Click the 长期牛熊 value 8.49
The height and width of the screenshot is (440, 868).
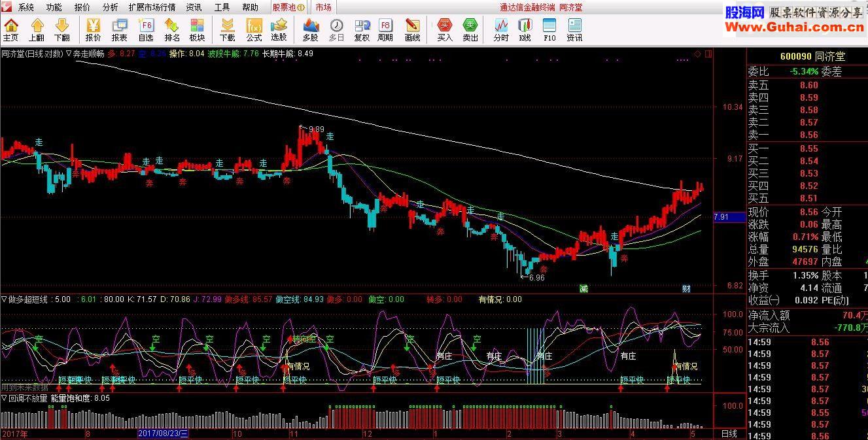click(x=305, y=54)
